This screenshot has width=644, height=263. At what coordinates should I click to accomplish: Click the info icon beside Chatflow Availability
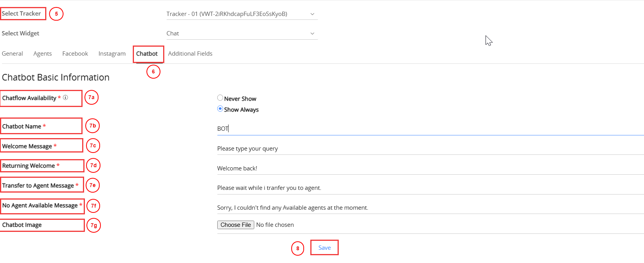65,98
